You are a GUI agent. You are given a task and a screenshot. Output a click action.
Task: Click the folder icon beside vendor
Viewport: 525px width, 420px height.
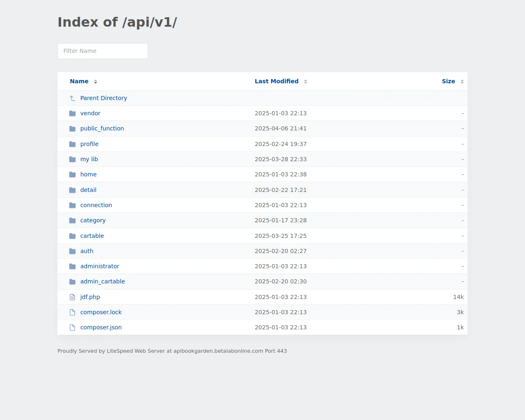coord(73,113)
